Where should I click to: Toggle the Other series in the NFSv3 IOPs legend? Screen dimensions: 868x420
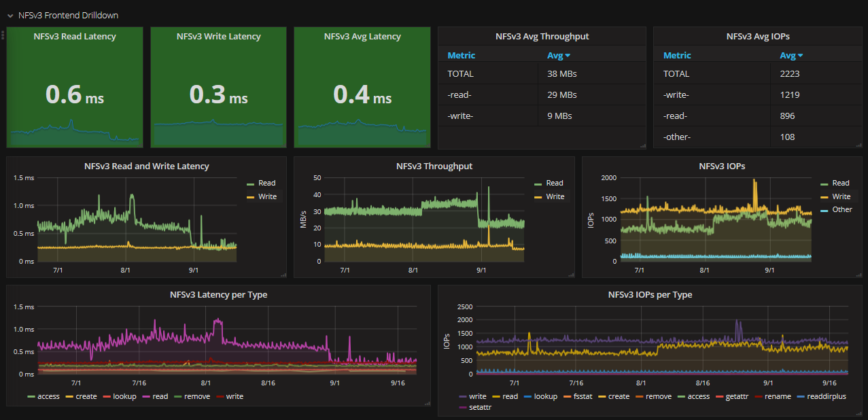click(841, 209)
